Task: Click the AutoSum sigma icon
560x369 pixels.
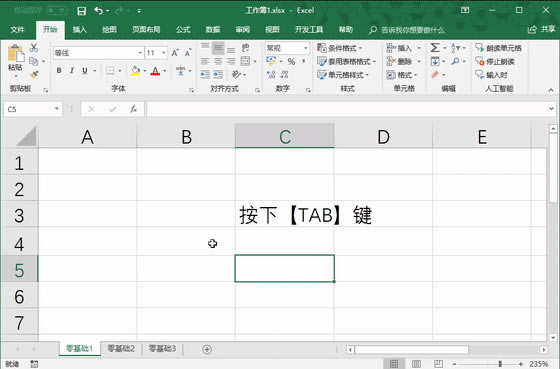Action: click(x=435, y=48)
